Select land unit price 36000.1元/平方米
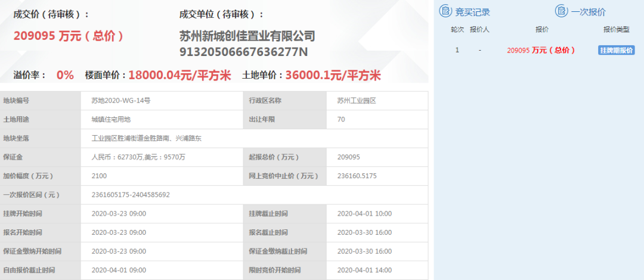Viewport: 644px width, 280px height. click(333, 75)
